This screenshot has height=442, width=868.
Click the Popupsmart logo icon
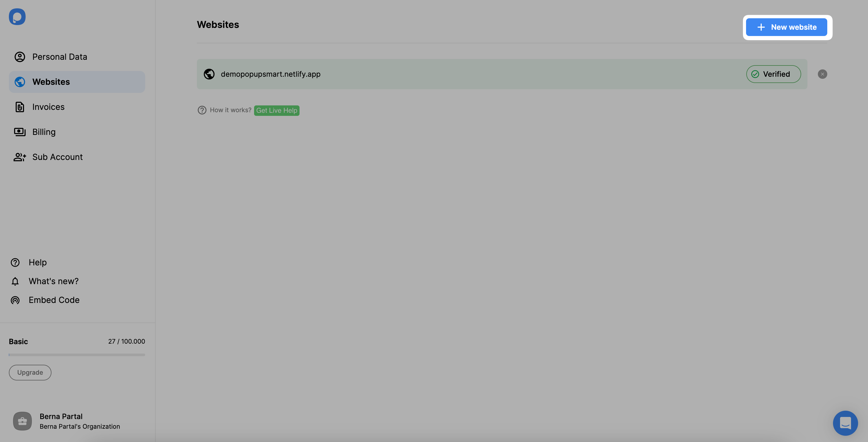pos(17,16)
